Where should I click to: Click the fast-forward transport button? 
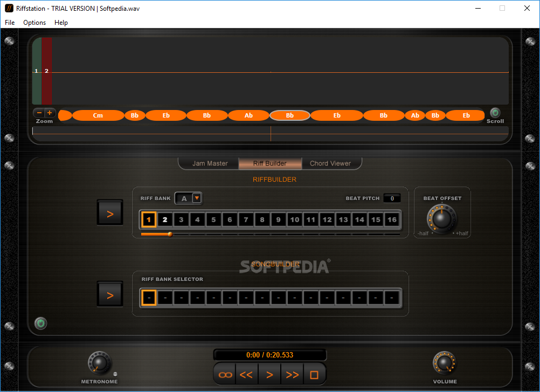point(292,375)
